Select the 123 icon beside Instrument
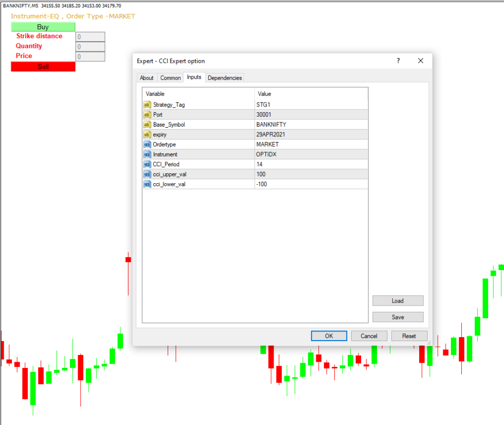Screen dimensions: 504x425 point(147,154)
